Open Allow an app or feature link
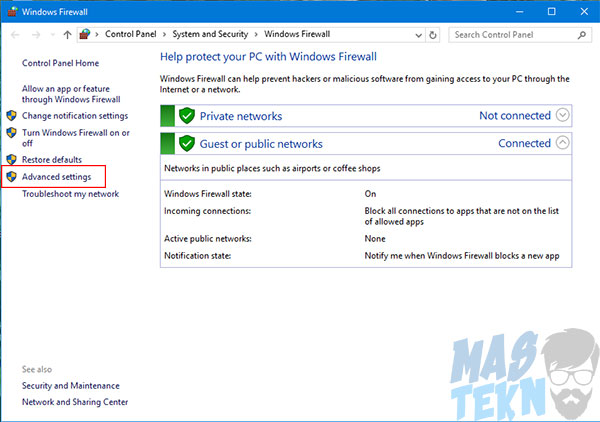Screen dimensions: 600x422 71,94
